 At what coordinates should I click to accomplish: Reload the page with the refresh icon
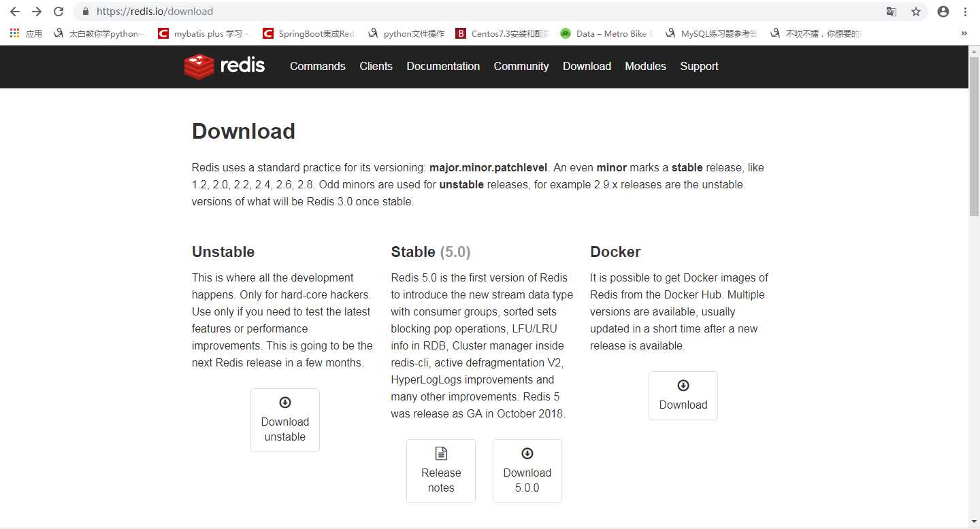[59, 12]
